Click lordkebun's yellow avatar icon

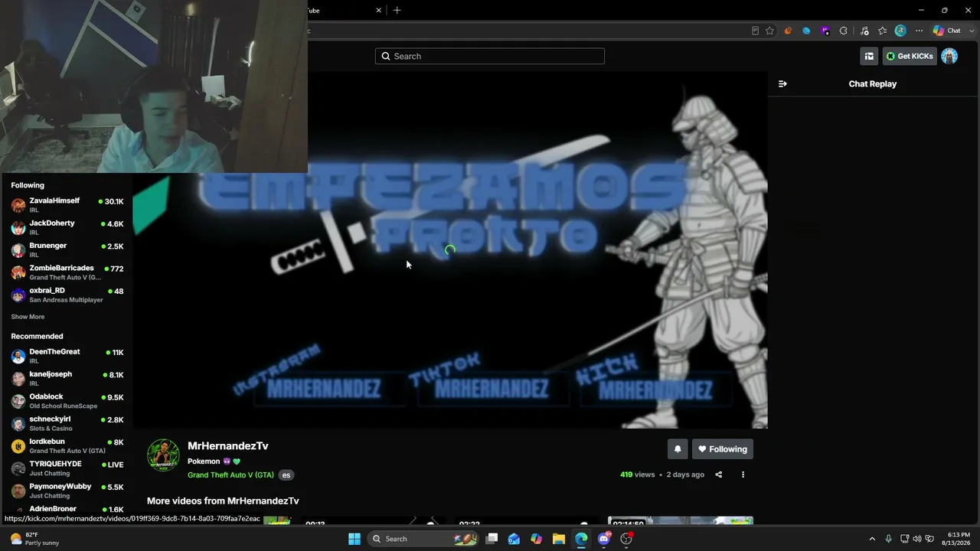click(x=18, y=446)
